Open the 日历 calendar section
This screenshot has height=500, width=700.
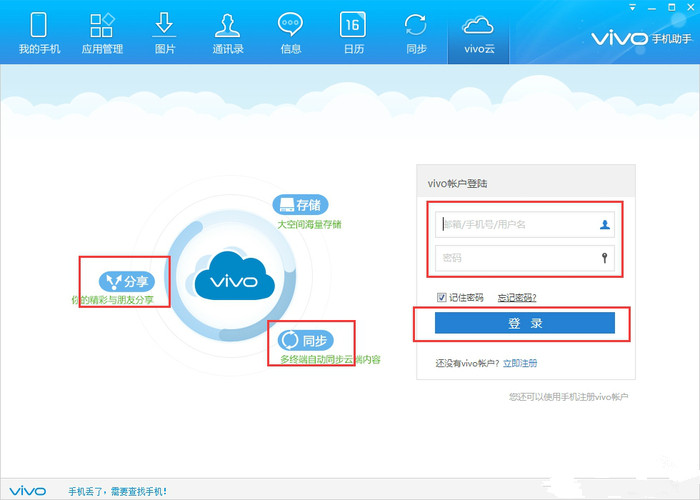[353, 33]
